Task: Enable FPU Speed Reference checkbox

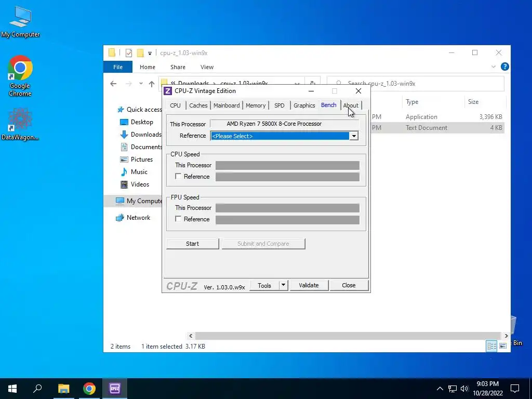Action: click(x=178, y=219)
